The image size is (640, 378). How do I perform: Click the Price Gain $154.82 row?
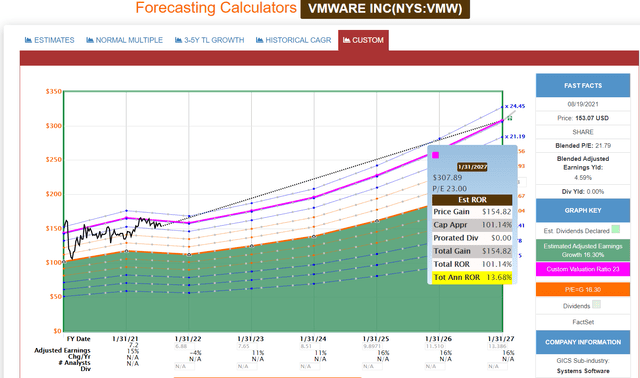tap(472, 211)
